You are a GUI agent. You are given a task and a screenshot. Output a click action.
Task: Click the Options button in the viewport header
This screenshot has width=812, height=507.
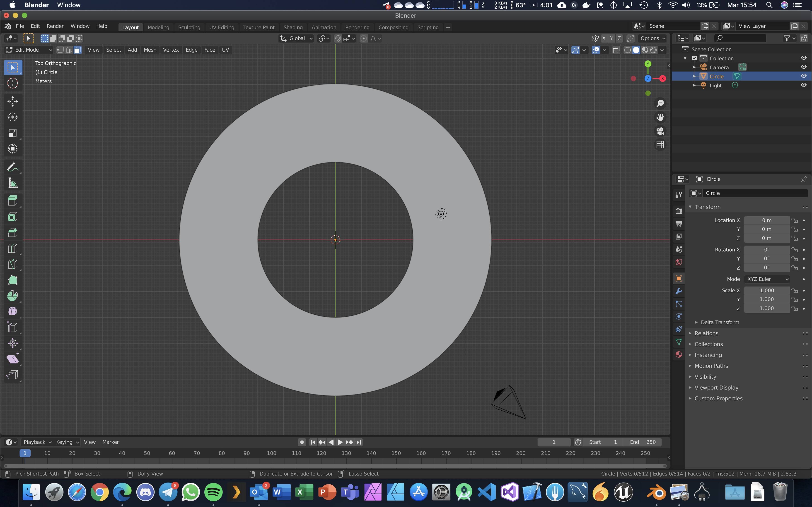[651, 38]
